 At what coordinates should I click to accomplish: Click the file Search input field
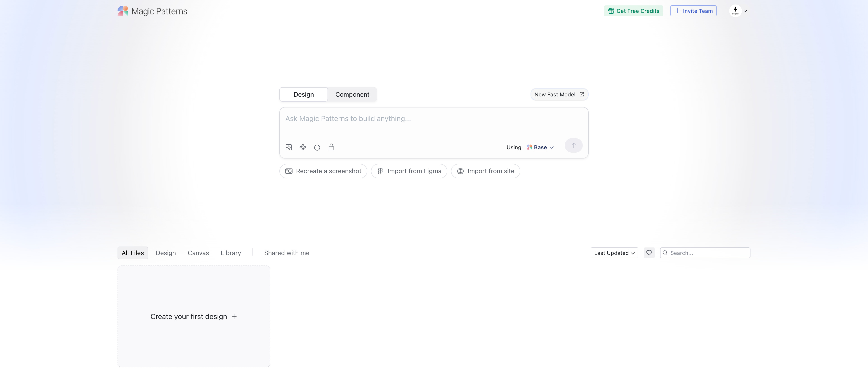click(x=708, y=253)
